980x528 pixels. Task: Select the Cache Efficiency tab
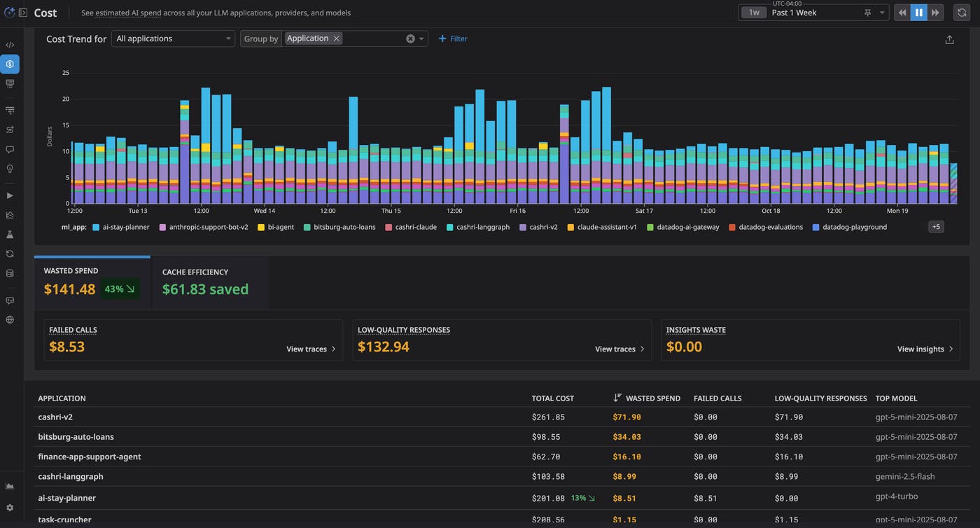211,282
